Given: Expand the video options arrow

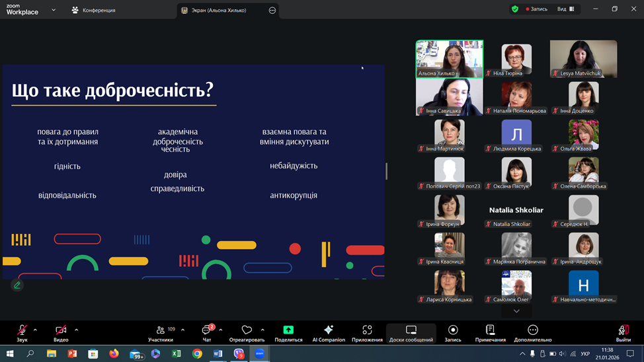Looking at the screenshot, I should [x=76, y=330].
